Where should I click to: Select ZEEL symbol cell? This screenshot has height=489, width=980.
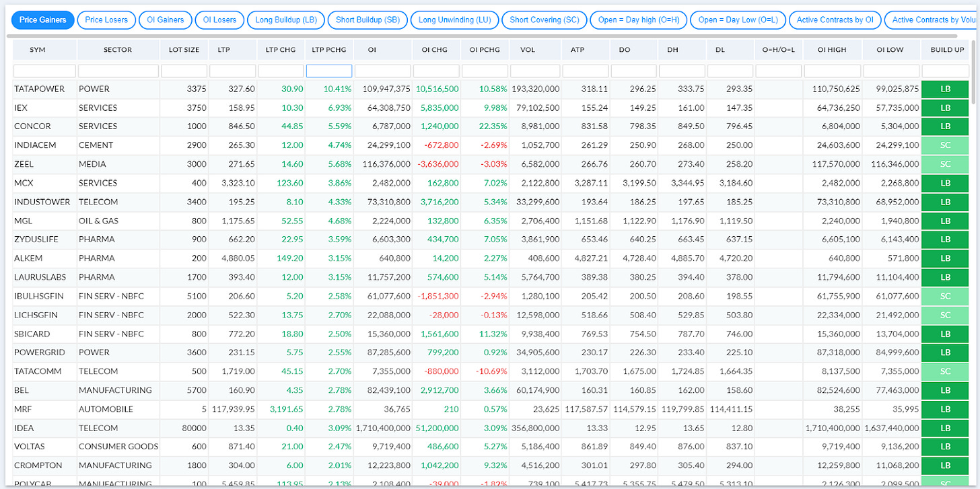(44, 164)
